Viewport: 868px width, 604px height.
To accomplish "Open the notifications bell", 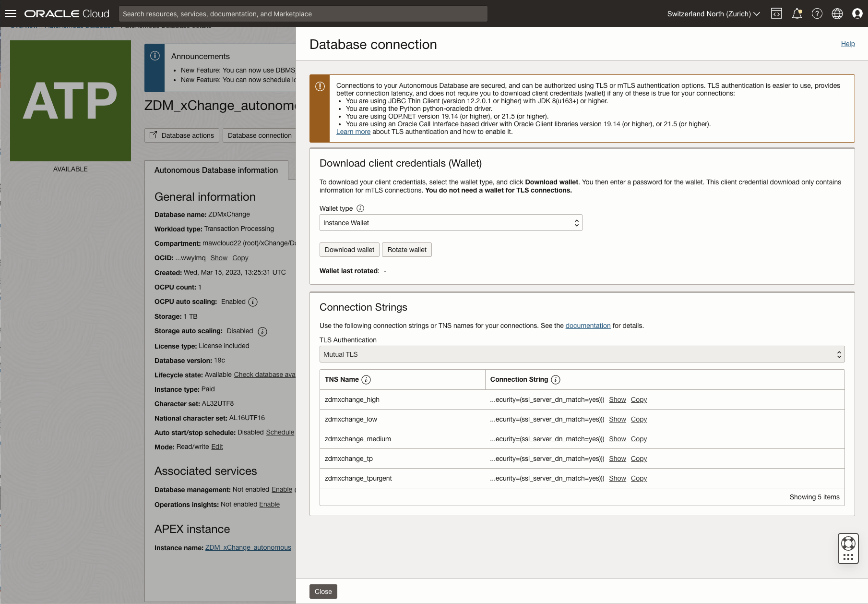I will pos(797,13).
